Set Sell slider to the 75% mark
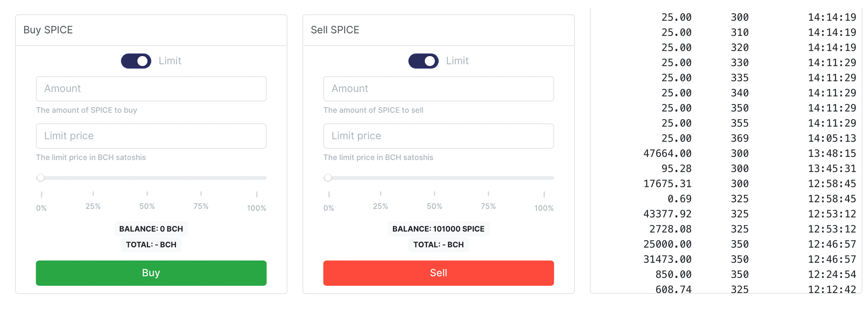The width and height of the screenshot is (868, 310). tap(488, 178)
